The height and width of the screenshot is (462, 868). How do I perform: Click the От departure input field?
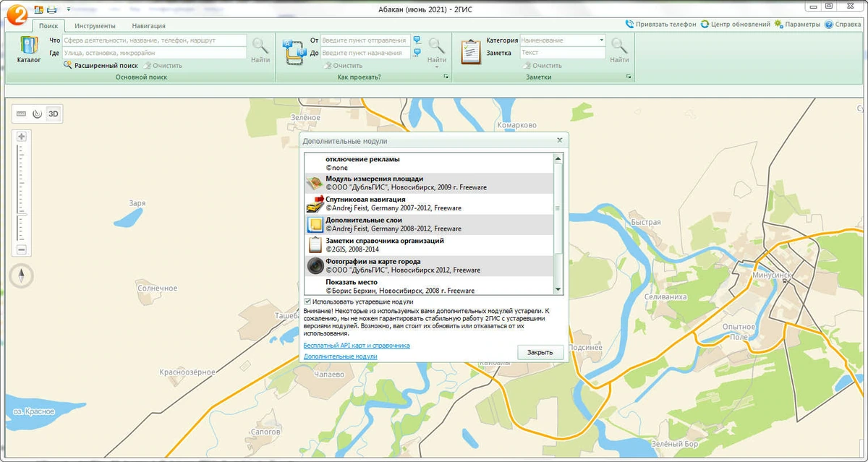coord(365,40)
